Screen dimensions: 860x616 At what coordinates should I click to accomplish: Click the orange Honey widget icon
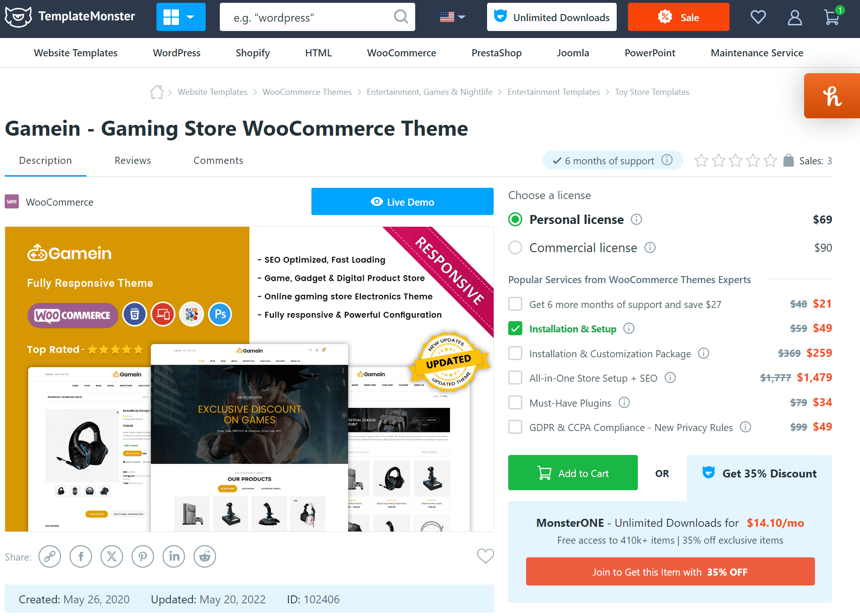pyautogui.click(x=832, y=96)
